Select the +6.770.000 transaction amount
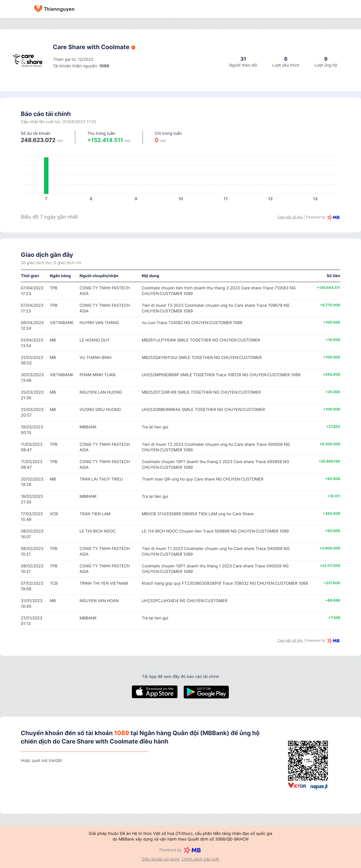This screenshot has height=868, width=361. click(330, 305)
